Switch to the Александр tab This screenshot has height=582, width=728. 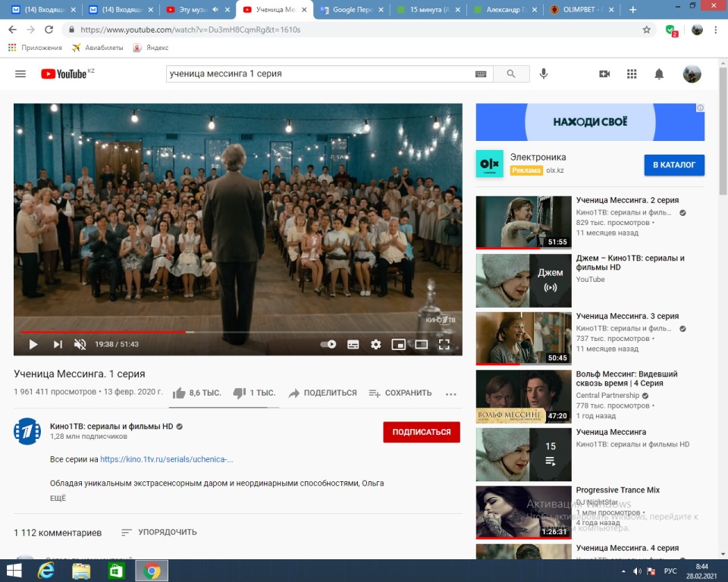505,9
